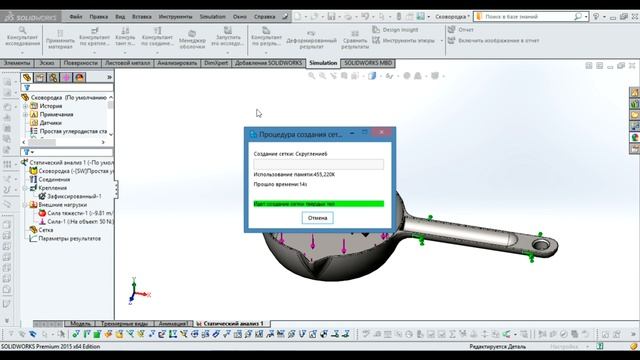Open dropdown under Запустить это исследование
Image resolution: width=640 pixels, height=360 pixels.
228,53
